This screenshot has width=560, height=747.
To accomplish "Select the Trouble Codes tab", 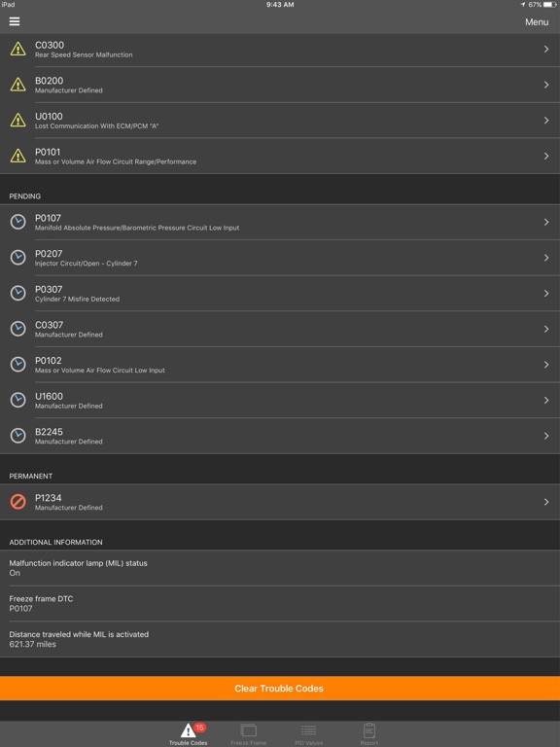I will click(188, 734).
